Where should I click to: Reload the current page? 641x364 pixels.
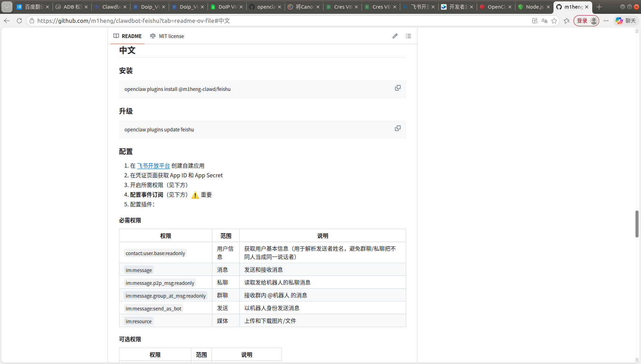pos(19,21)
